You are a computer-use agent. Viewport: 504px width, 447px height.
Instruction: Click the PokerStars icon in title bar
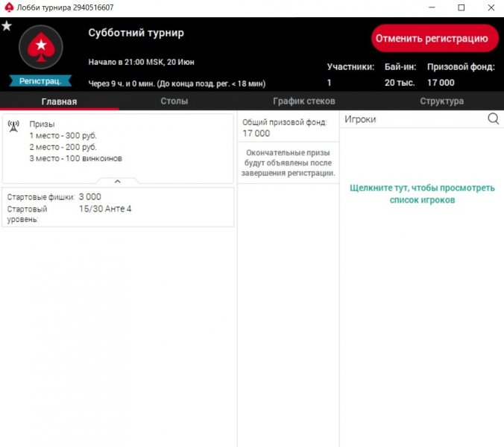click(8, 7)
